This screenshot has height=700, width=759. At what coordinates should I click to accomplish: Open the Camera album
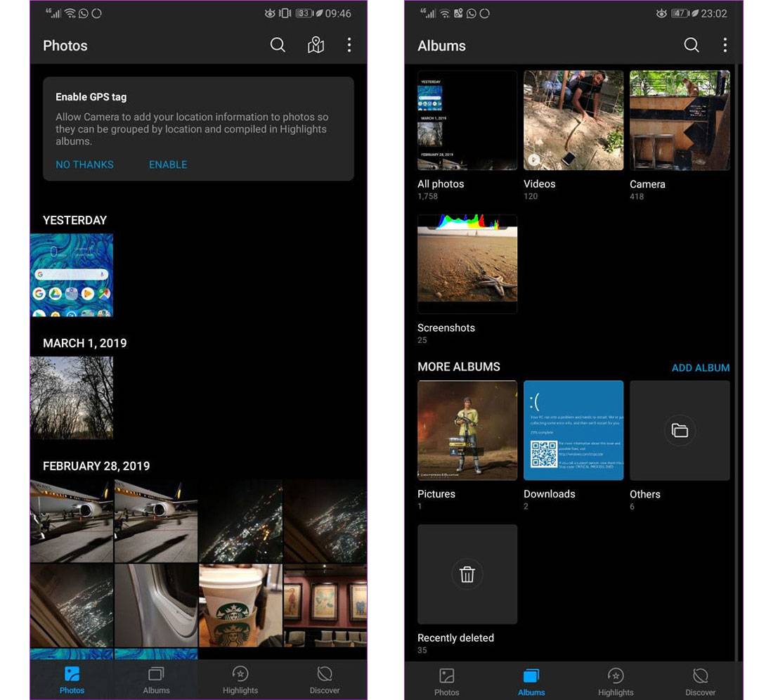[x=680, y=121]
